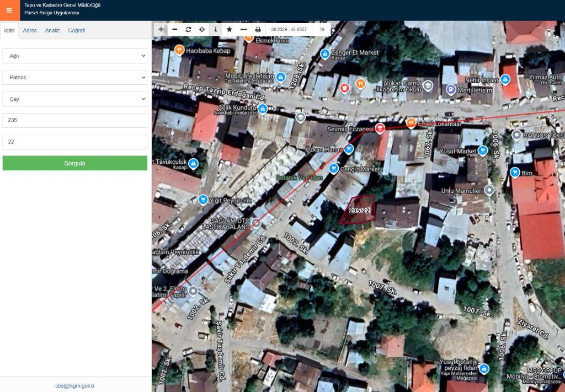The image size is (565, 392).
Task: Open the Ağrı province dropdown
Action: [x=75, y=56]
